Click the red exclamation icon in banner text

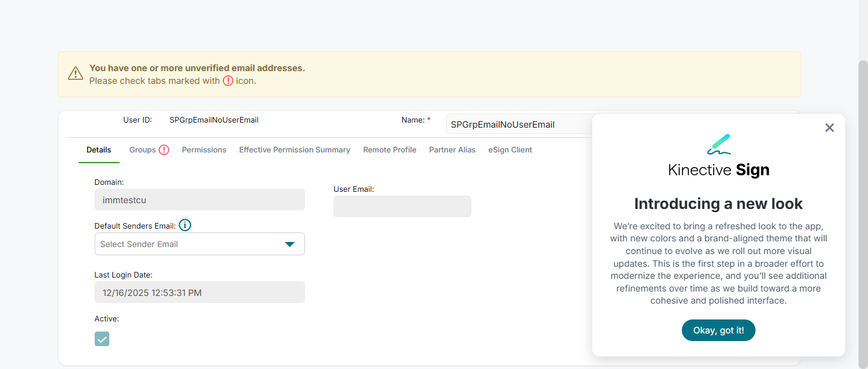228,81
